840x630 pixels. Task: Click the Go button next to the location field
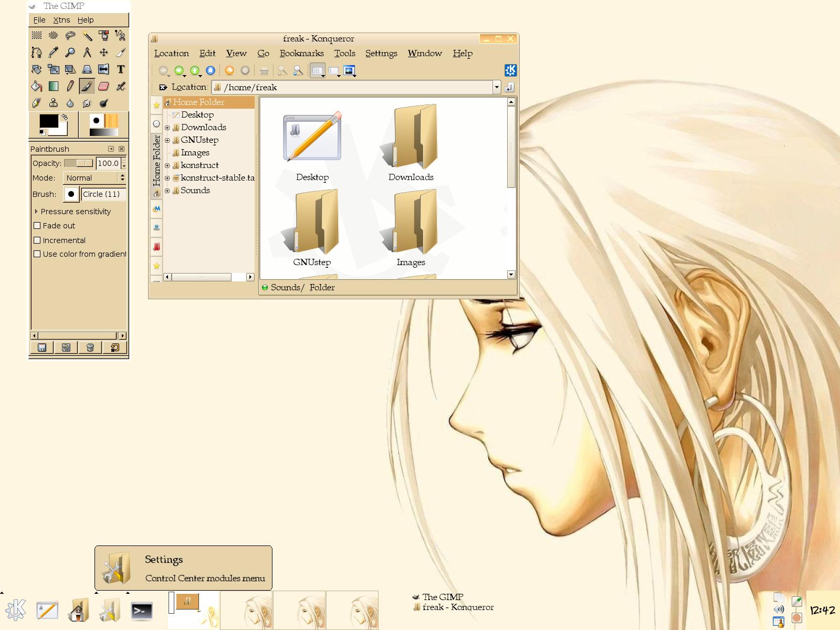510,87
